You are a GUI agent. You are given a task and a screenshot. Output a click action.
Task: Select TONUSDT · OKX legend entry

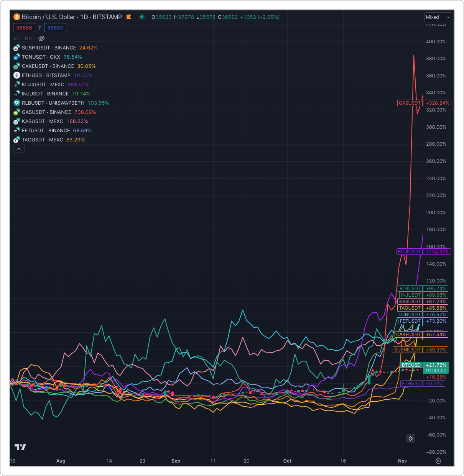[41, 57]
